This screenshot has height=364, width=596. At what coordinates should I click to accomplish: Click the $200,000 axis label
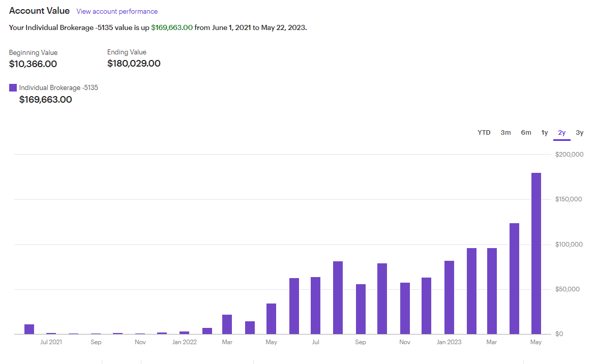pyautogui.click(x=569, y=154)
